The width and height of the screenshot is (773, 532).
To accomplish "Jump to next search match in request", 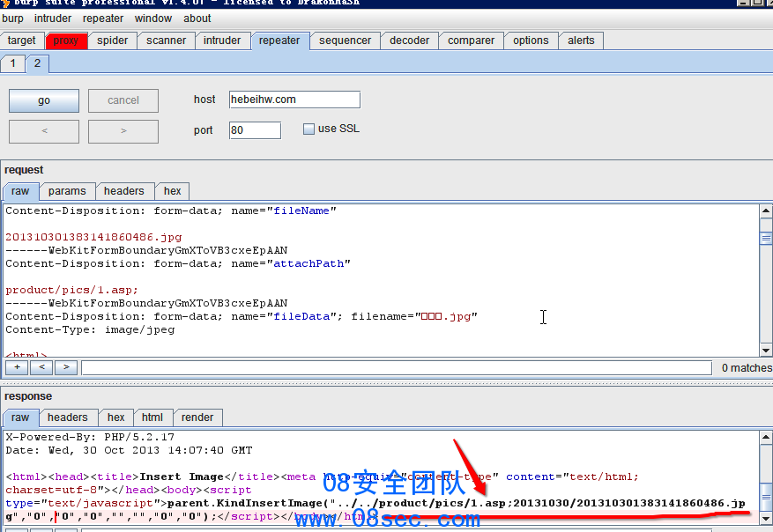I will 67,367.
